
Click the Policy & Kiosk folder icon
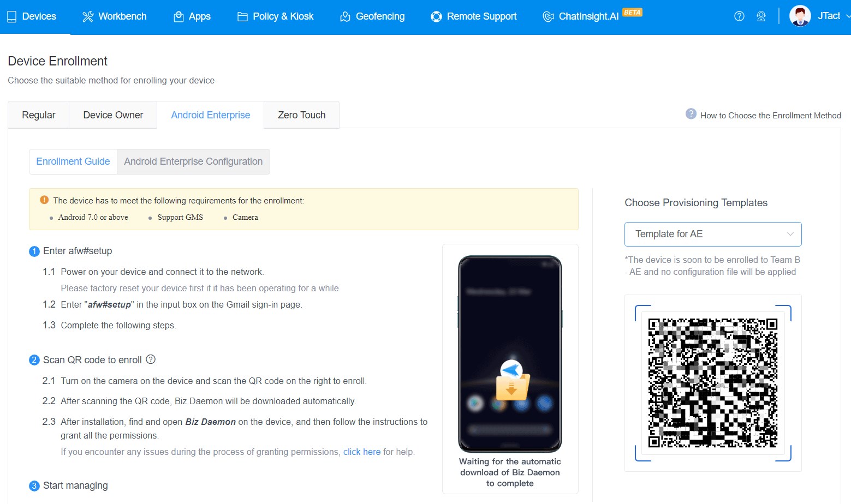pos(242,17)
